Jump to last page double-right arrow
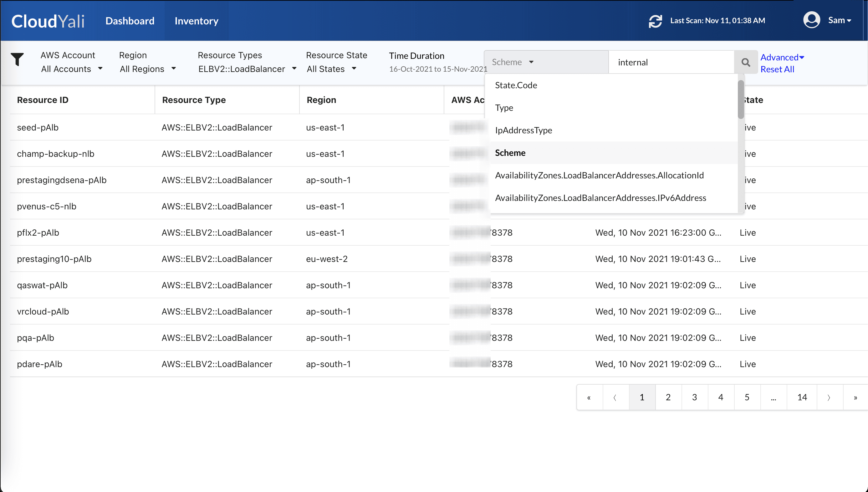This screenshot has width=868, height=492. click(855, 397)
